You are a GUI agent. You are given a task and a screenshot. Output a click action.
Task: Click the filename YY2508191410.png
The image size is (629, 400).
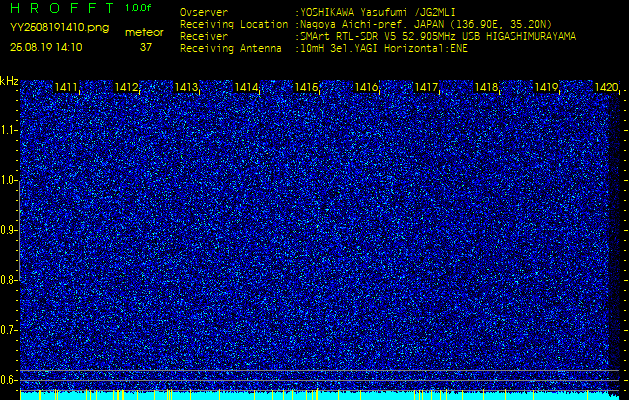(59, 27)
